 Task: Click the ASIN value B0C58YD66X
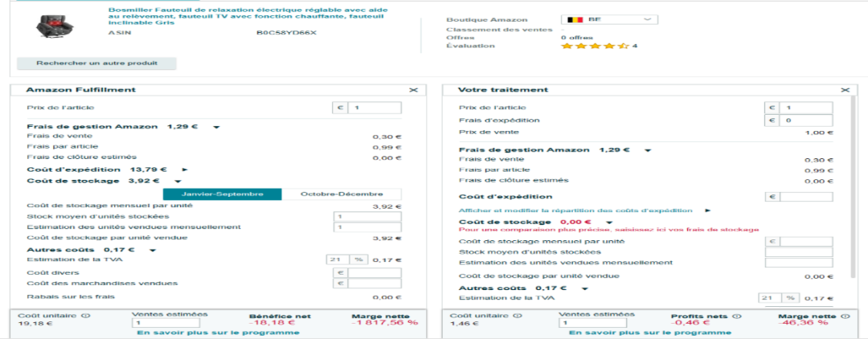click(x=286, y=33)
